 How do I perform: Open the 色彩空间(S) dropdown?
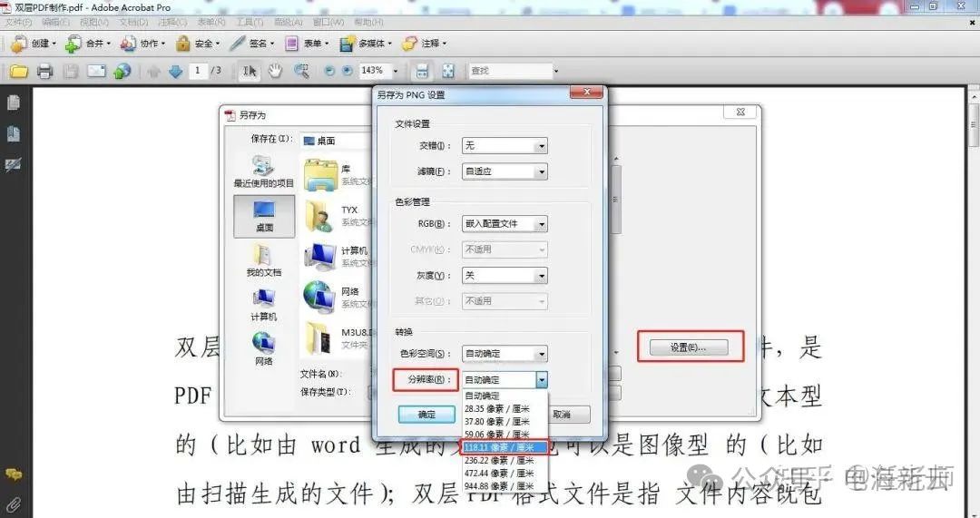point(505,354)
